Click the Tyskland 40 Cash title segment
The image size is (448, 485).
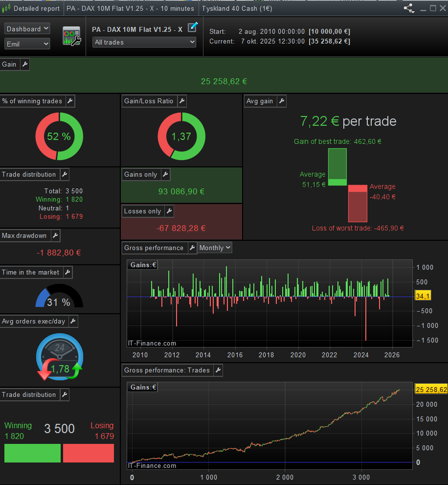coord(237,8)
